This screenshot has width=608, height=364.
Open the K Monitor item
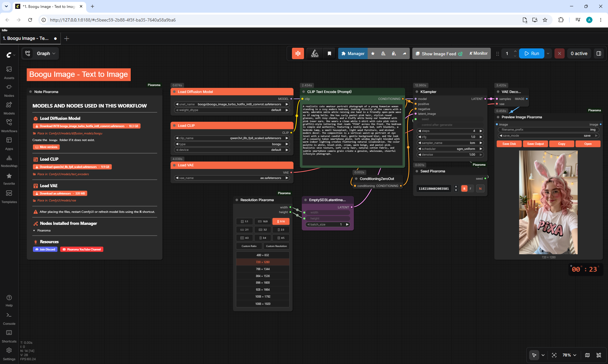pos(478,53)
